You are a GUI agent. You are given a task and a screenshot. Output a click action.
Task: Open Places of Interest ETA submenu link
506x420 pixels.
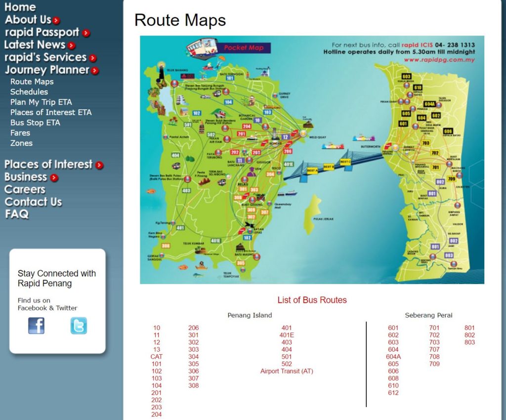(51, 113)
